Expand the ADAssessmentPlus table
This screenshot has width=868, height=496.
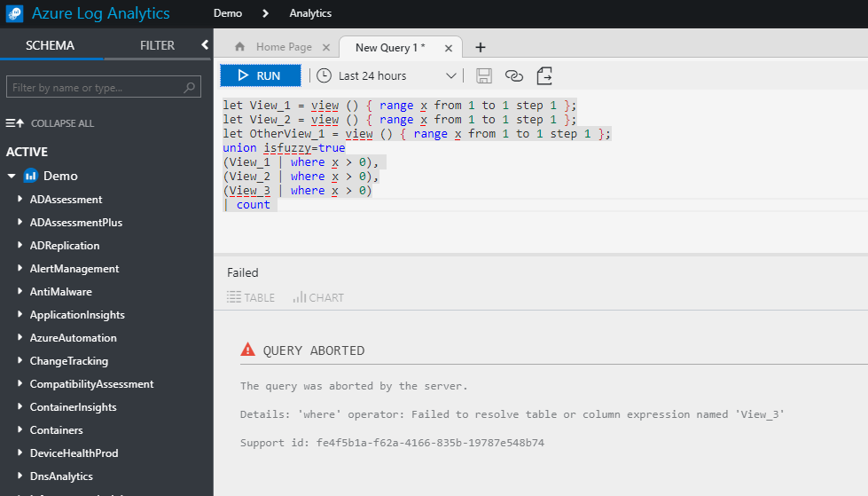[20, 222]
